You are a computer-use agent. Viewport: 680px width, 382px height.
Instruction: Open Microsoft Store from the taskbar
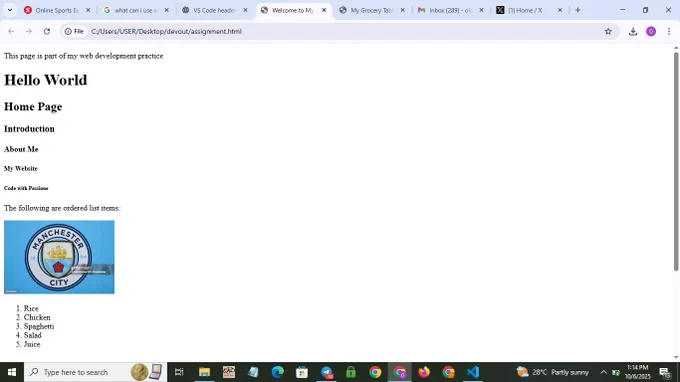tap(302, 372)
